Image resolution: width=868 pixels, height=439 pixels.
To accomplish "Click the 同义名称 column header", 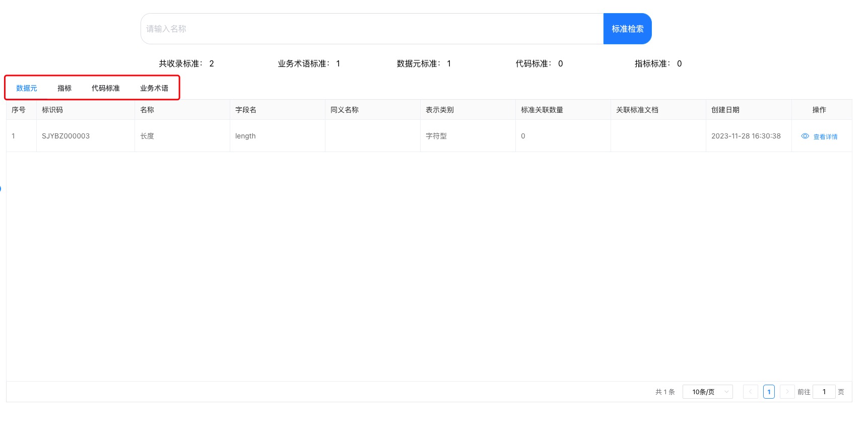I will 373,110.
